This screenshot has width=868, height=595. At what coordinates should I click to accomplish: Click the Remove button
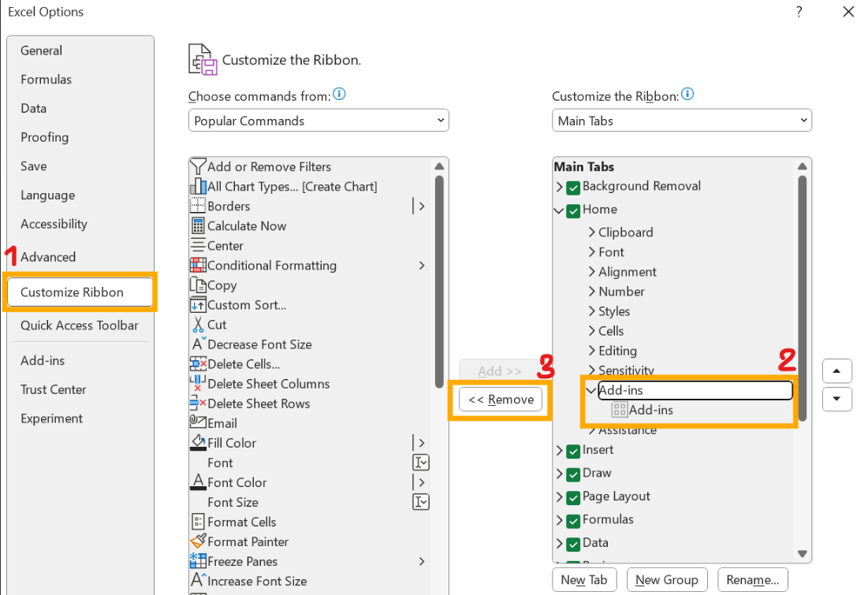coord(501,400)
